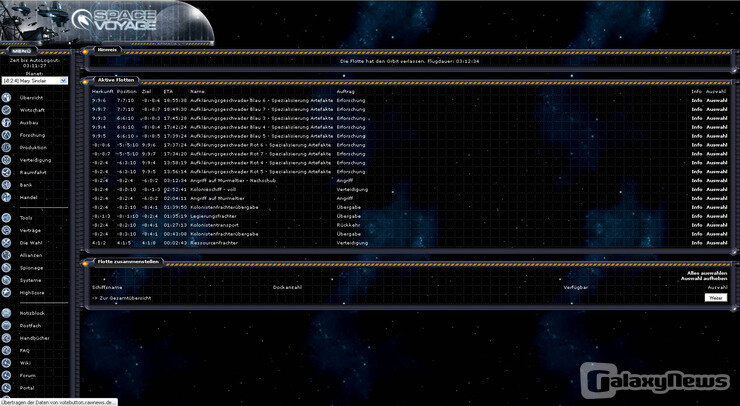Viewport: 740px width, 406px height.
Task: Open the Handbücher menu entry
Action: point(34,338)
